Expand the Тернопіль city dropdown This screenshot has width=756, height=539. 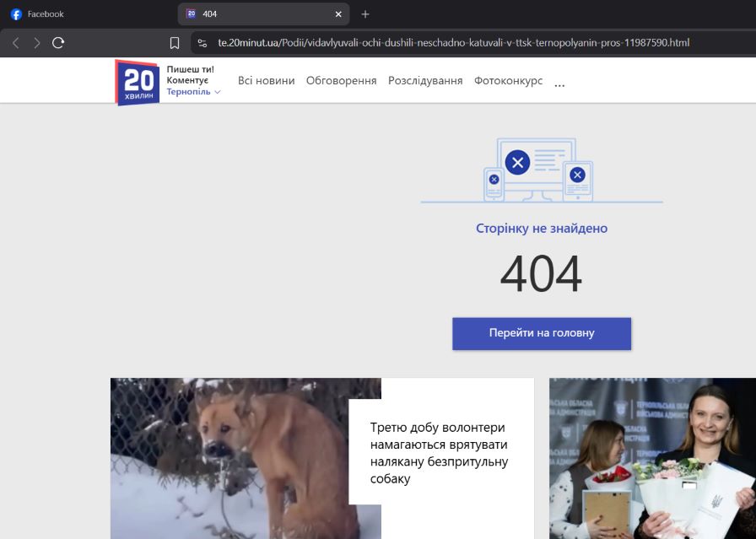click(193, 92)
